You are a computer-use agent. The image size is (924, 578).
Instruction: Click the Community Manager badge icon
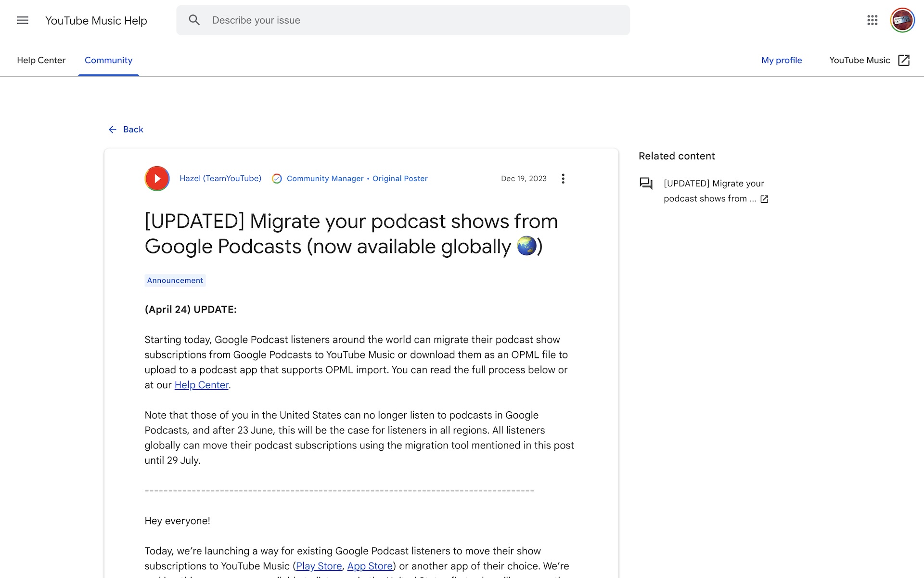click(277, 179)
